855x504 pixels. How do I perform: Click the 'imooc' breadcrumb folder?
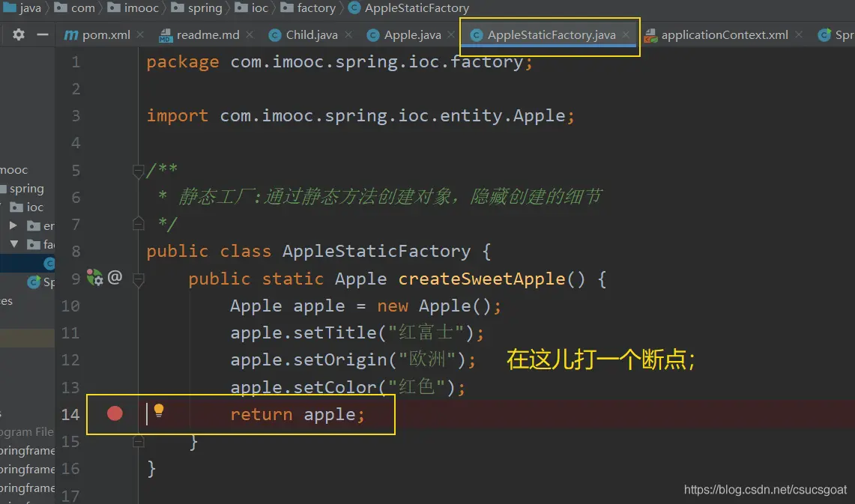(x=133, y=7)
